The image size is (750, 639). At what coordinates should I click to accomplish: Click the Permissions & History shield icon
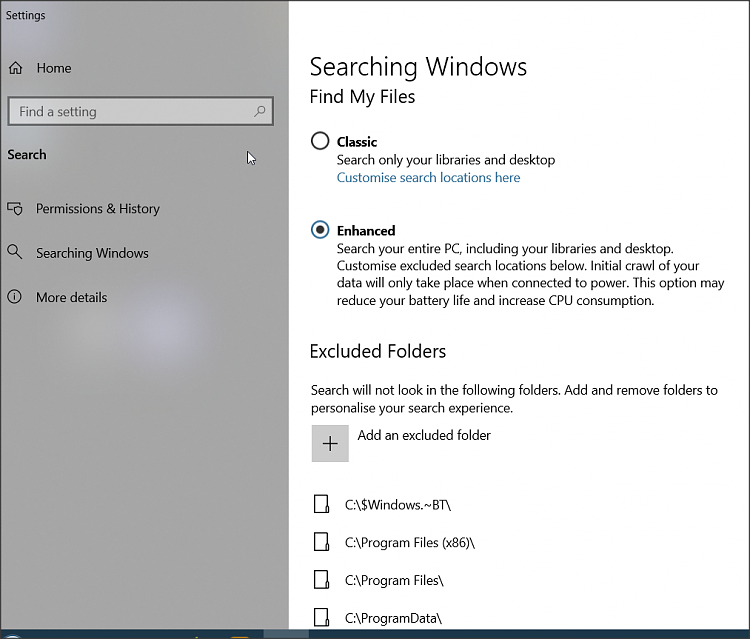(x=15, y=209)
